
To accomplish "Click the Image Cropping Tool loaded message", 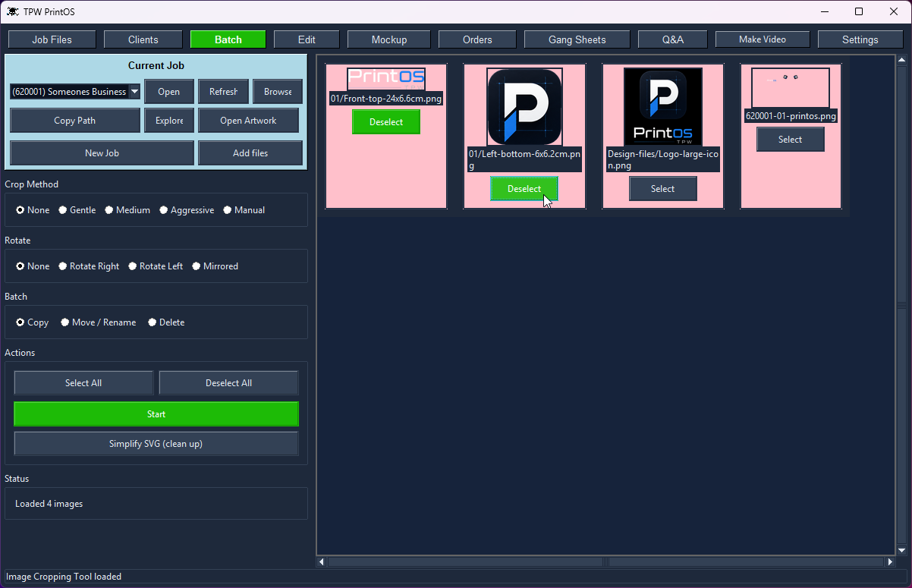I will pyautogui.click(x=64, y=577).
